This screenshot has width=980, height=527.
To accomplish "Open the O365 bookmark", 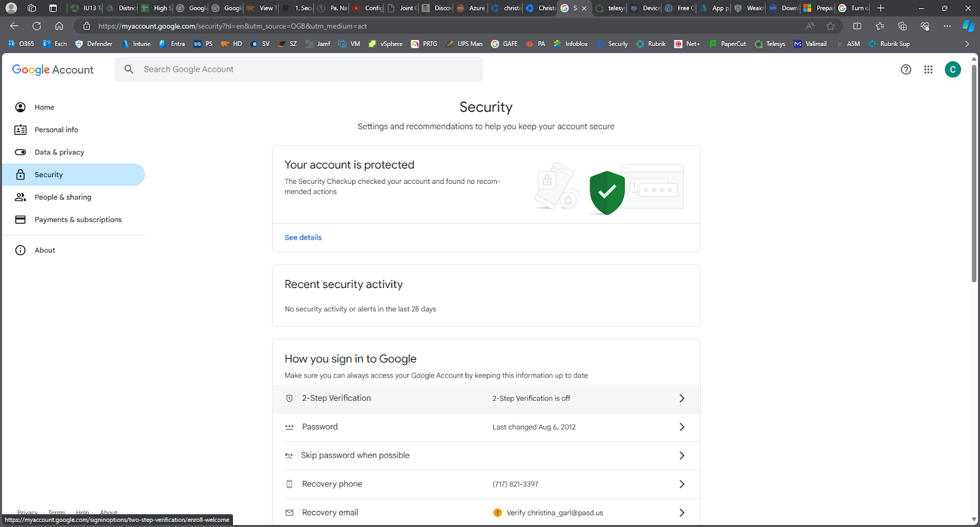I will (x=20, y=44).
